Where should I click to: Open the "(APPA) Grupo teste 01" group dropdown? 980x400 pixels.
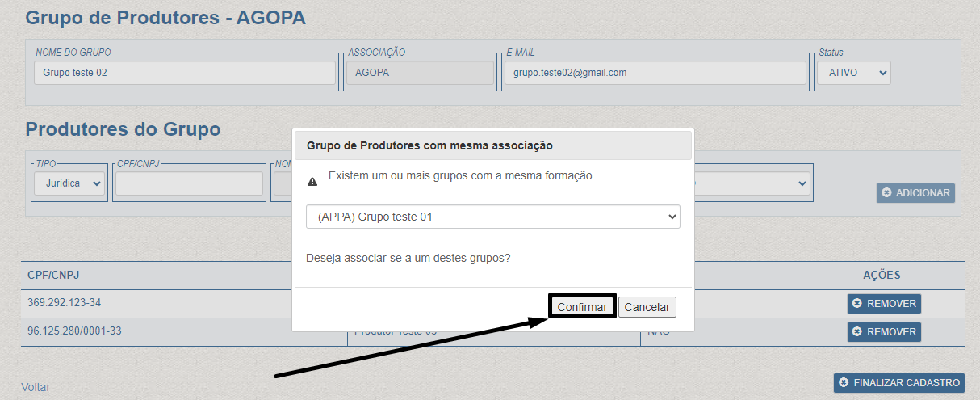click(x=492, y=217)
